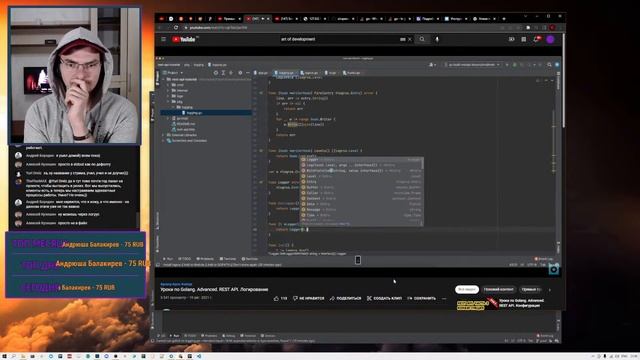The height and width of the screenshot is (360, 640).
Task: Open File Explorer from the taskbar
Action: 23,356
